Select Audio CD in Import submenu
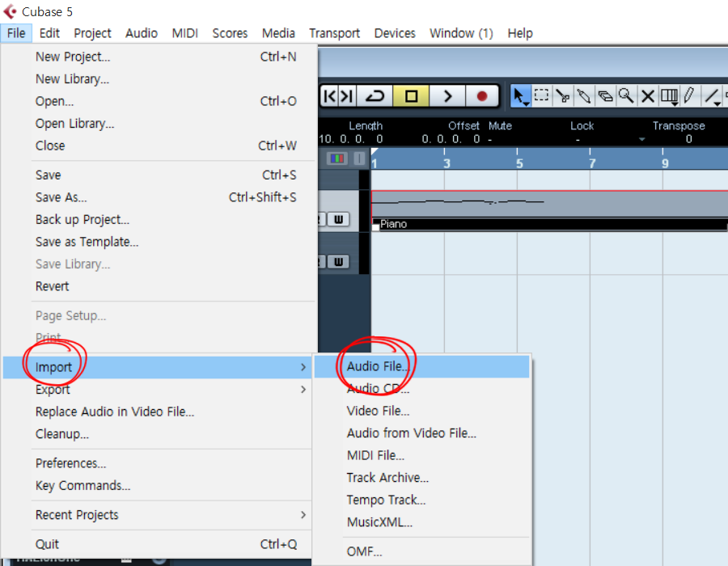Image resolution: width=728 pixels, height=566 pixels. (x=421, y=389)
